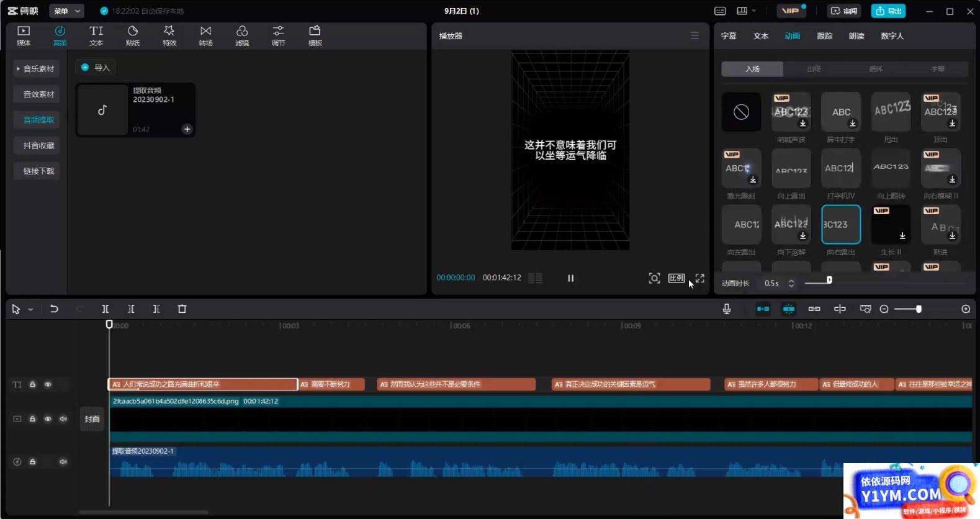Mute the audio track speaker
Viewport: 980px width, 519px height.
click(63, 461)
